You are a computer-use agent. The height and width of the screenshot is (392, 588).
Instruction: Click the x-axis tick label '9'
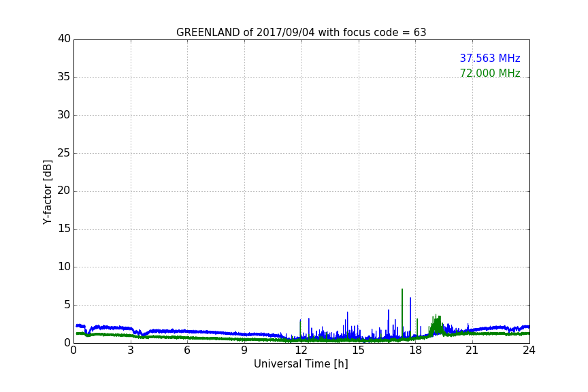pyautogui.click(x=244, y=350)
